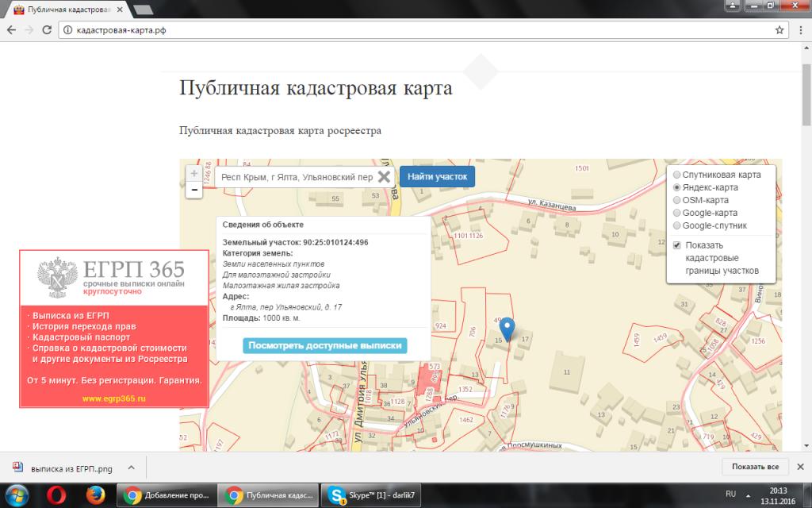Click the blue location marker pin

coord(507,329)
